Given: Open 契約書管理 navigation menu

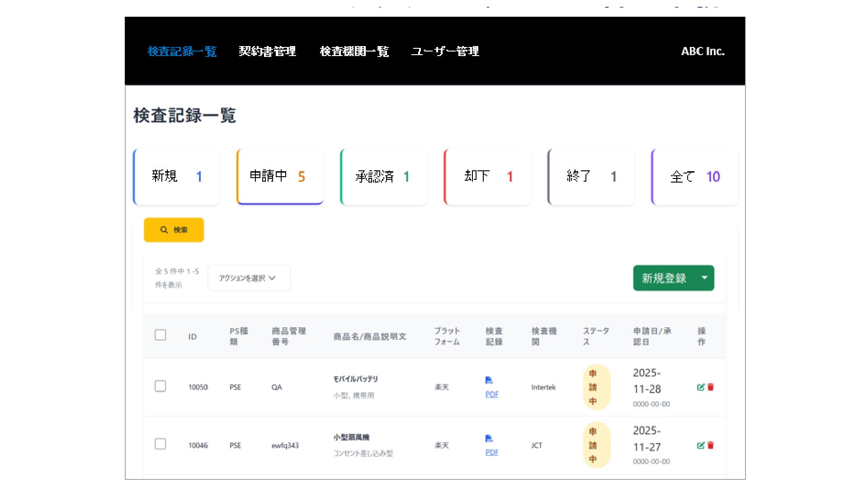Looking at the screenshot, I should pos(267,52).
